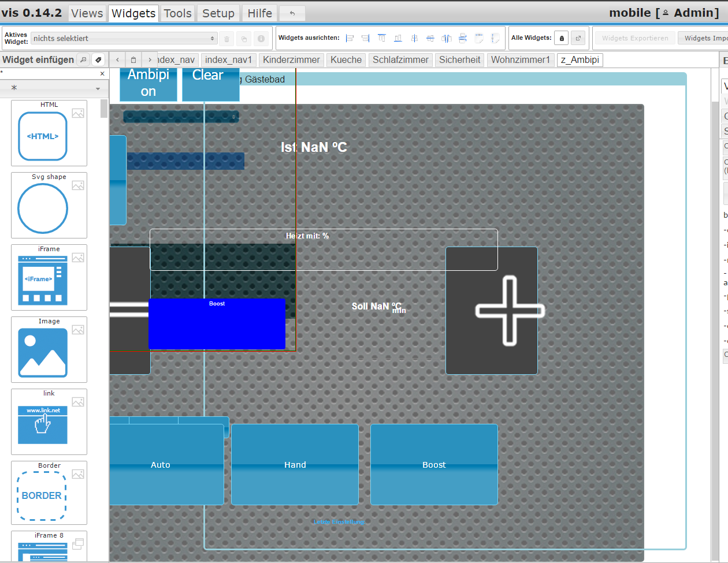Choose the iFrame widget icon
Screen dimensions: 728x563
coord(43,280)
